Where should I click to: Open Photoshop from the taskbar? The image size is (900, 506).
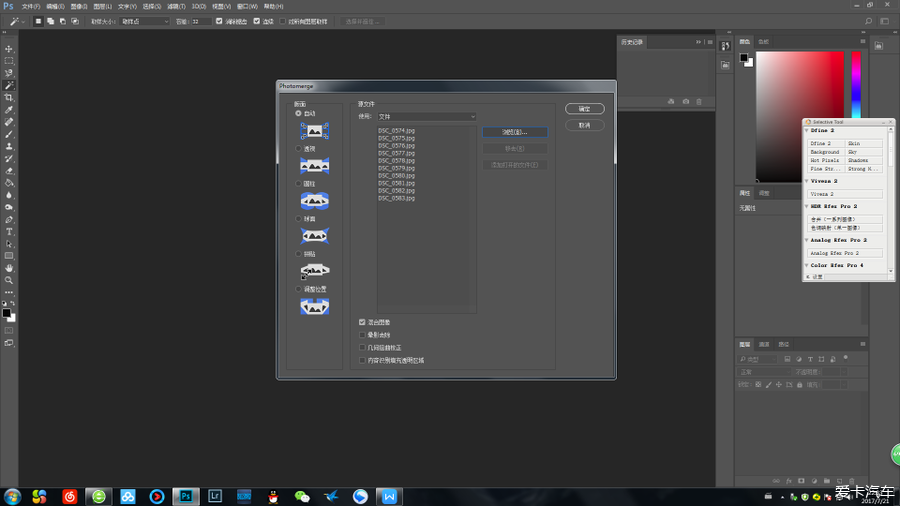tap(185, 496)
